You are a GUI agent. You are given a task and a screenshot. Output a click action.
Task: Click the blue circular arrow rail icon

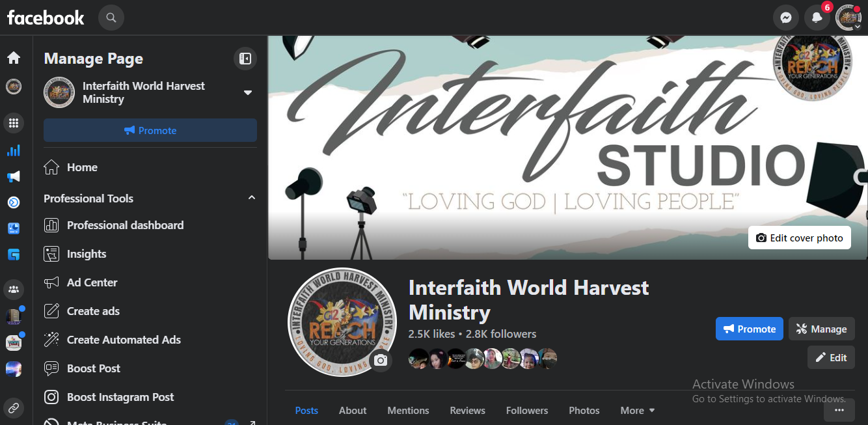pos(14,202)
